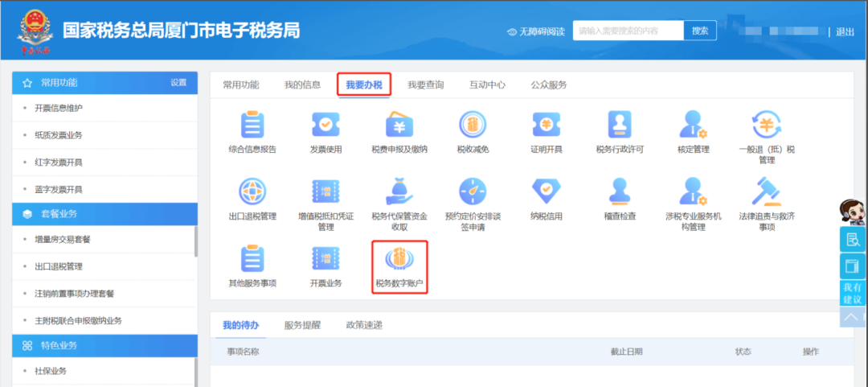Viewport: 868px width, 387px height.
Task: Click the 退出 logout link
Action: 845,31
